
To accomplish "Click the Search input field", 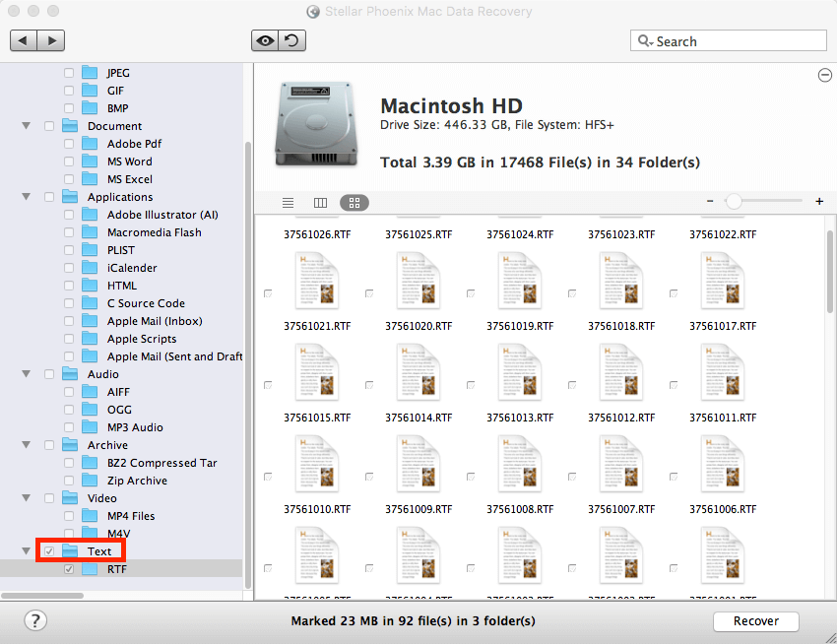I will 728,41.
